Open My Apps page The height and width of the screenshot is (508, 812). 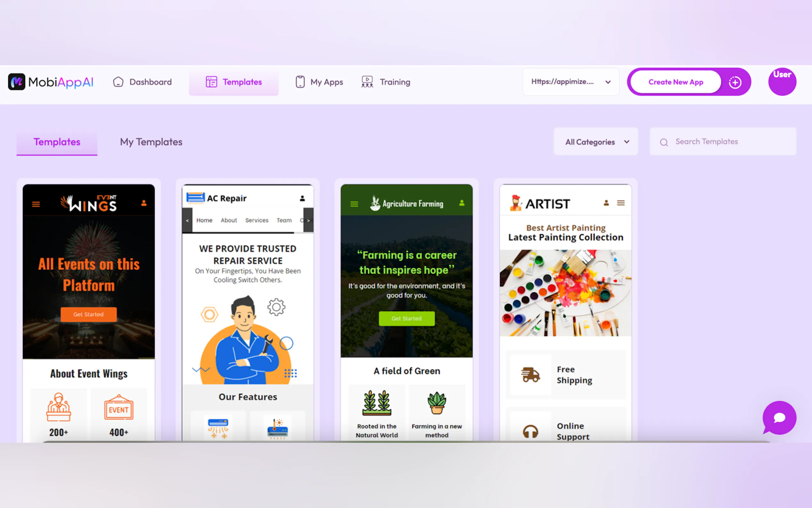tap(319, 82)
